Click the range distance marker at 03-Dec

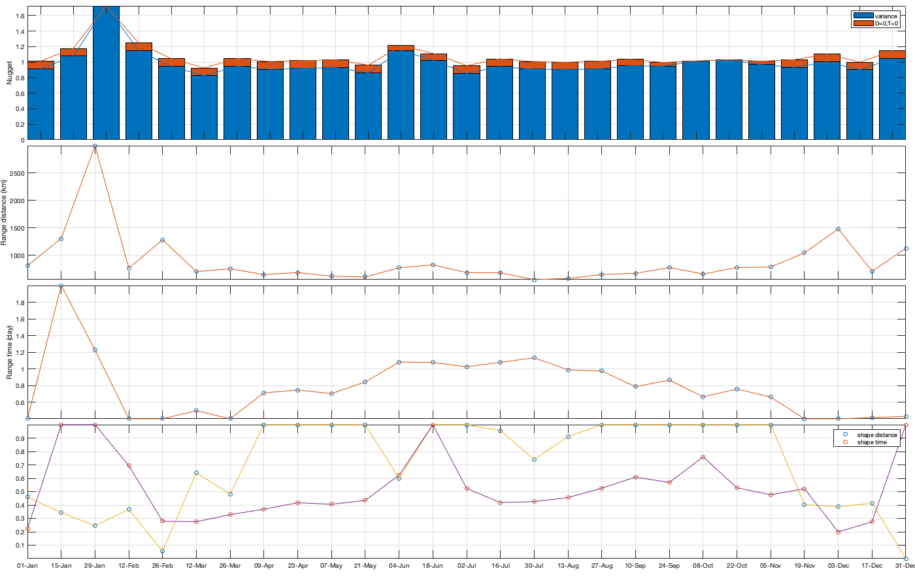click(x=838, y=229)
